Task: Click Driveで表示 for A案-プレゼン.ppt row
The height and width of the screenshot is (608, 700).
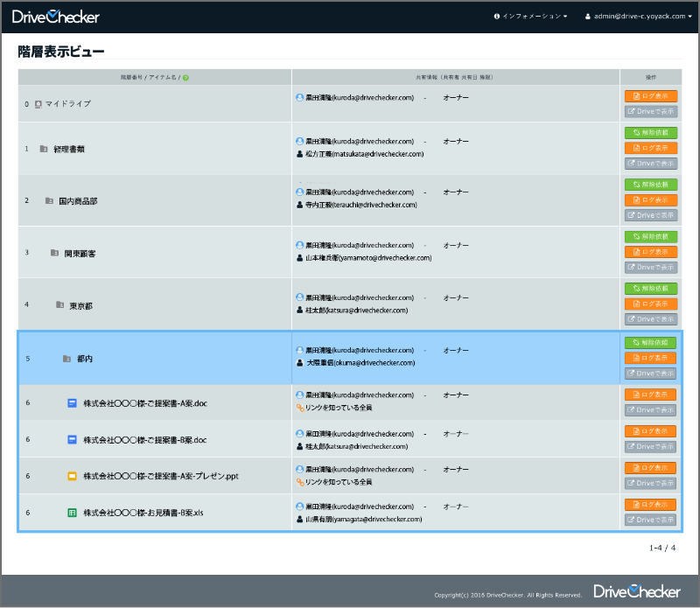Action: [x=650, y=483]
